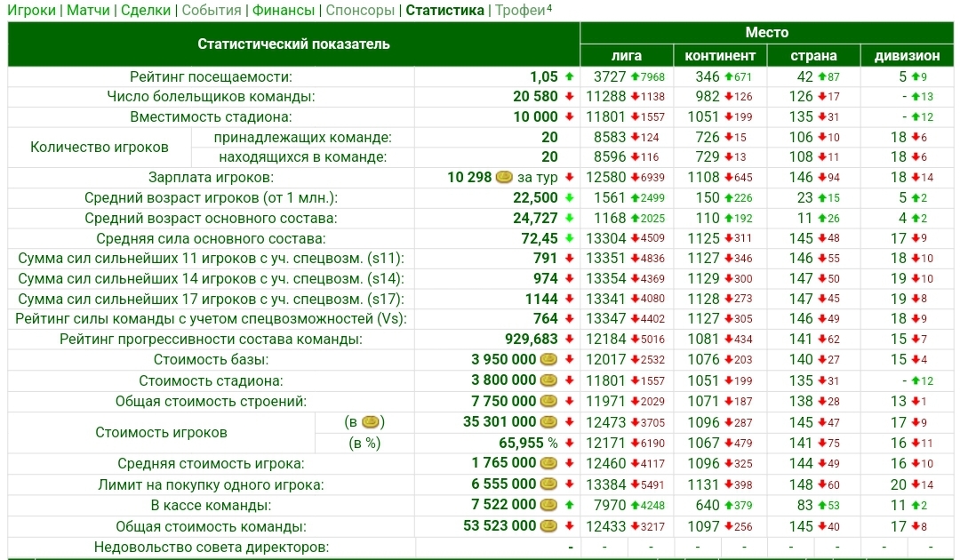Click the red down arrow beside 929,683
This screenshot has height=560, width=960.
click(x=570, y=339)
